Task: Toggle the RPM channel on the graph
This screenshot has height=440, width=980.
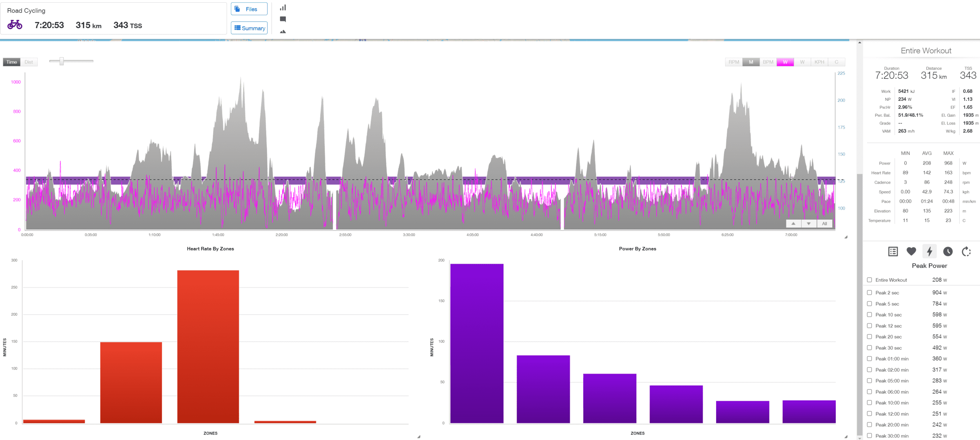Action: [734, 62]
